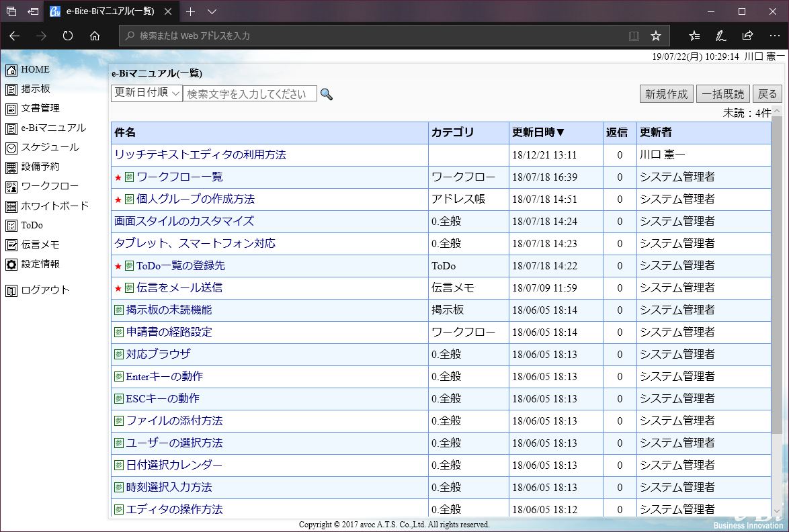
Task: Go to HOME in sidebar
Action: coord(35,70)
